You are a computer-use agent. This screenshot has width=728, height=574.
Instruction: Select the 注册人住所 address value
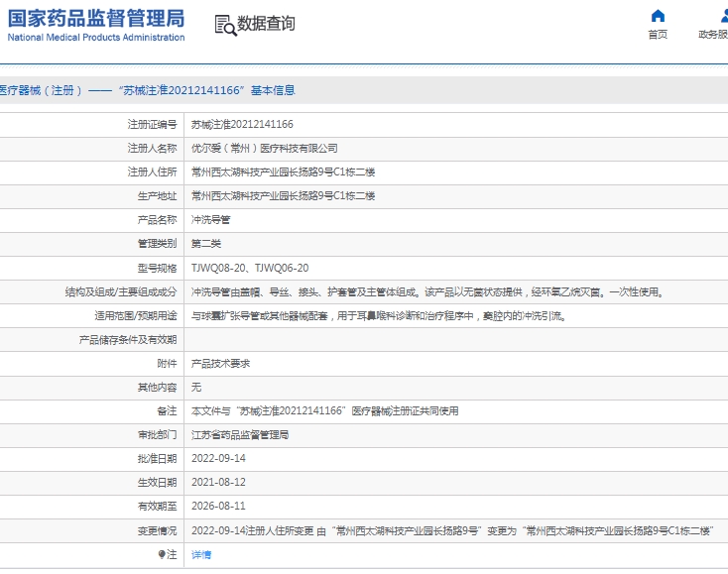point(283,172)
